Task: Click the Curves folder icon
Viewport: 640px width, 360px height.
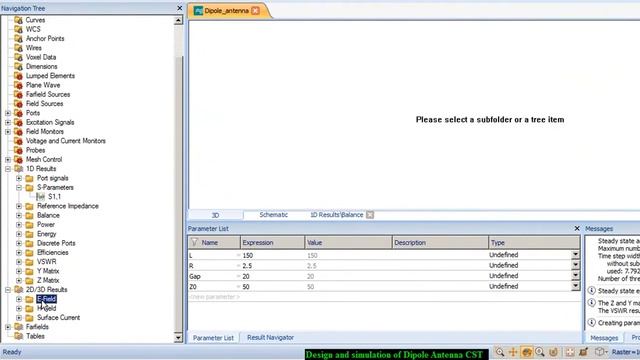Action: click(18, 20)
